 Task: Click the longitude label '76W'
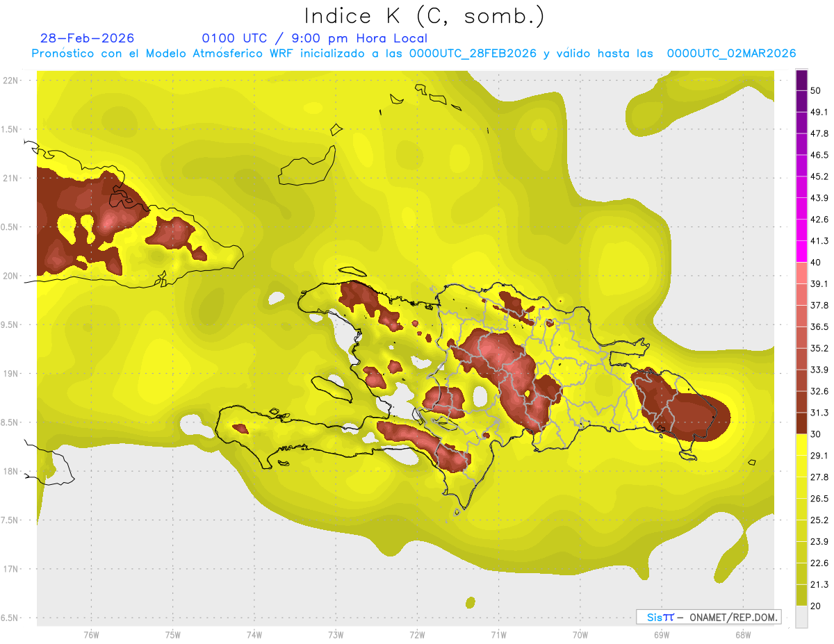pyautogui.click(x=91, y=635)
